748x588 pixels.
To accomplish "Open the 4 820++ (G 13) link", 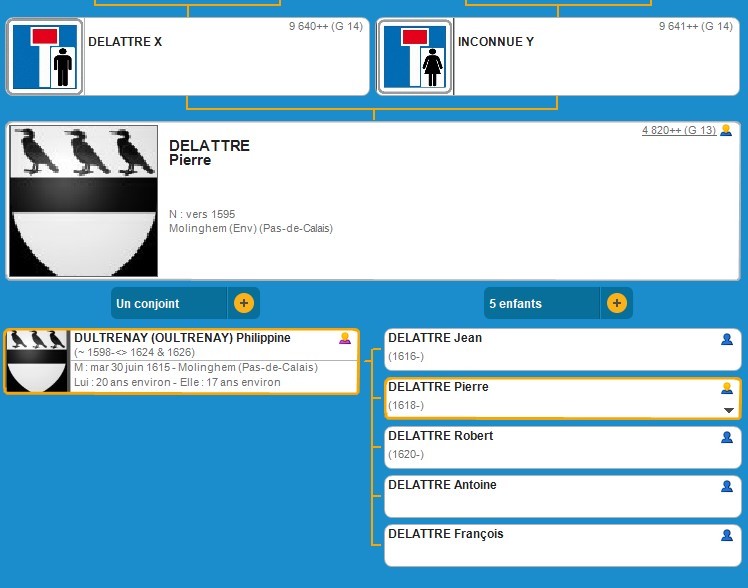I will pyautogui.click(x=678, y=131).
